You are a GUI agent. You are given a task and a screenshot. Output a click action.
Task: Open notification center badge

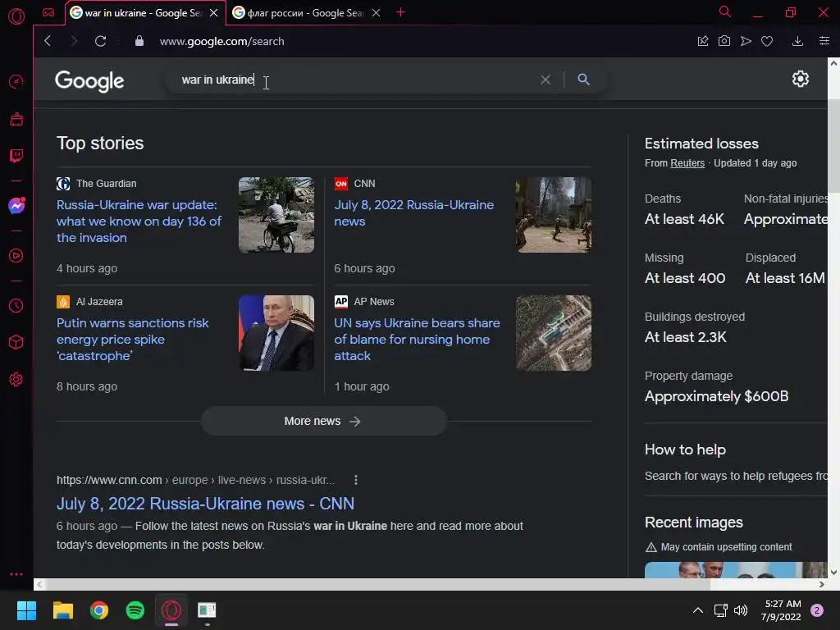click(x=817, y=610)
